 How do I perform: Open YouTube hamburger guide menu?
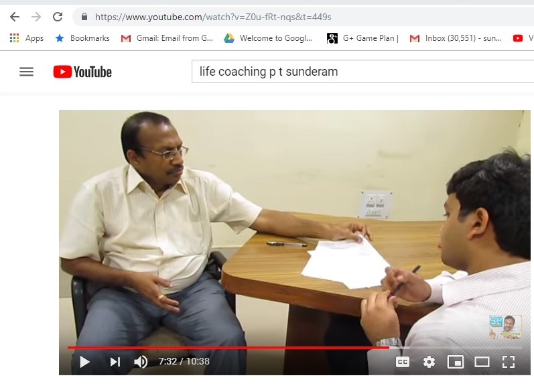coord(26,72)
